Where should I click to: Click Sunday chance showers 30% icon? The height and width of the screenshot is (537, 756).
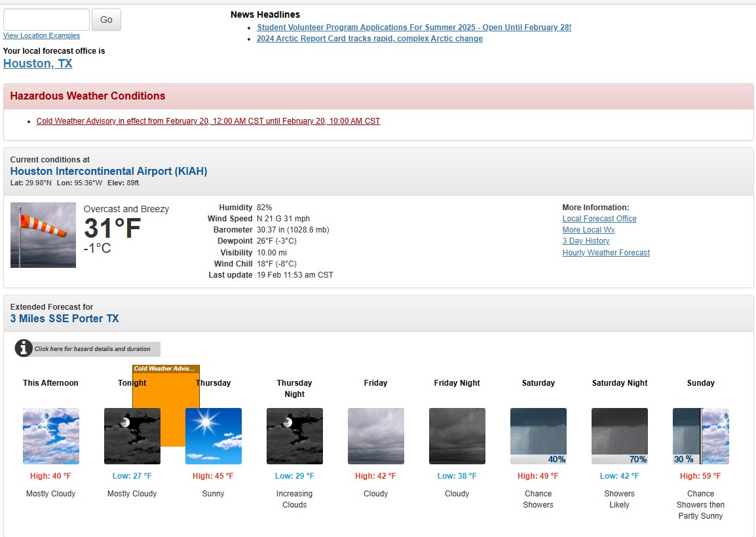pyautogui.click(x=700, y=436)
